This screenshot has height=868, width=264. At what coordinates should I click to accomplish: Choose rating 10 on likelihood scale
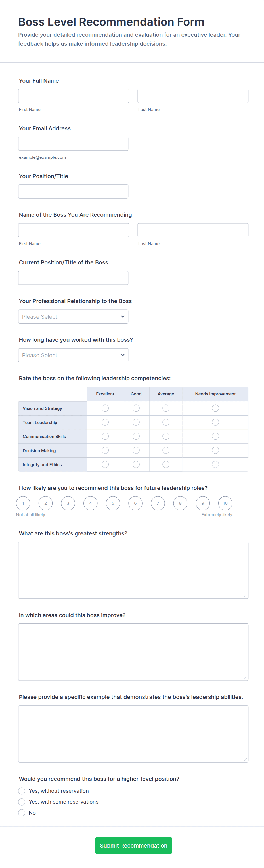pos(225,503)
